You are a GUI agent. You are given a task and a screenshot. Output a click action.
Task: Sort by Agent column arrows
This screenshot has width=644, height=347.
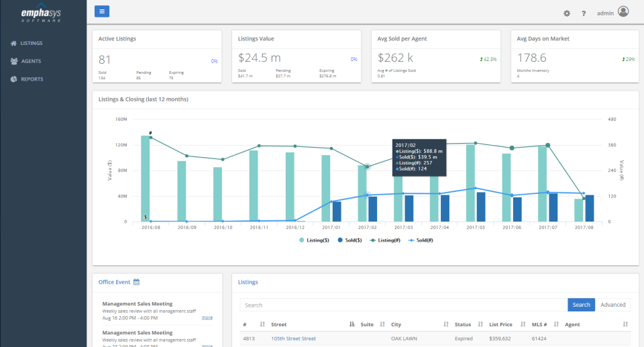click(625, 324)
